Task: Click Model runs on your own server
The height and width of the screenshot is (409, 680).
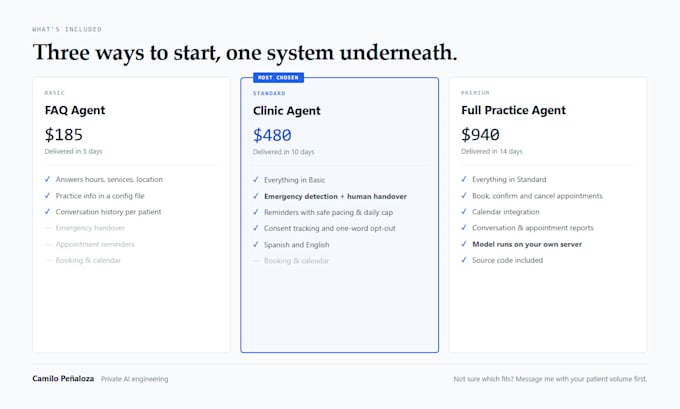Action: [x=527, y=244]
